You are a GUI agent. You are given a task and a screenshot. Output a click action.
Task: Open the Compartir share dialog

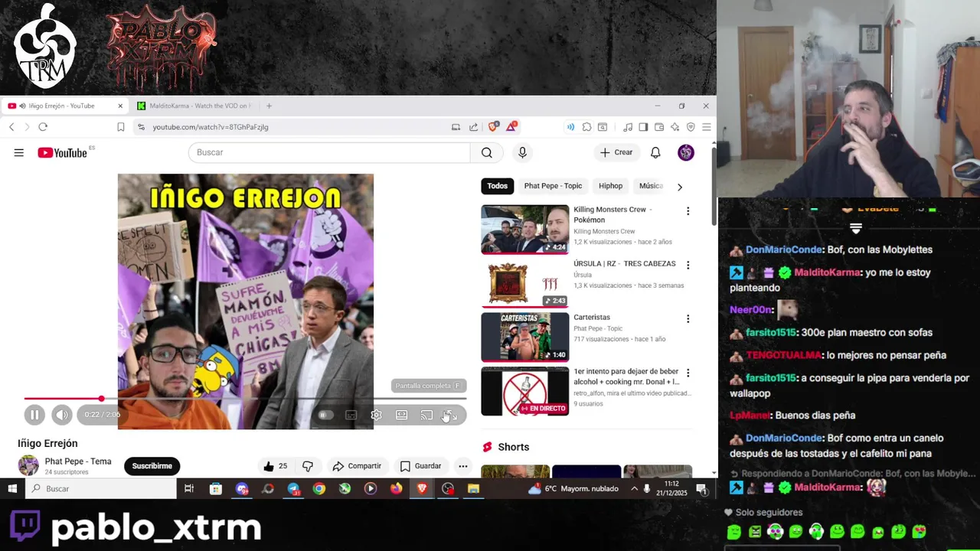(357, 466)
